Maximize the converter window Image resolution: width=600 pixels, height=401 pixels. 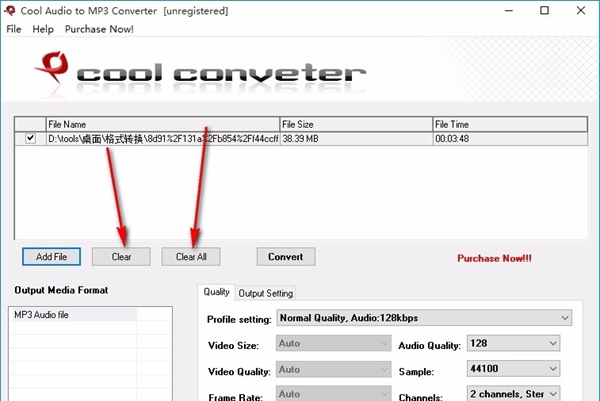pyautogui.click(x=545, y=11)
